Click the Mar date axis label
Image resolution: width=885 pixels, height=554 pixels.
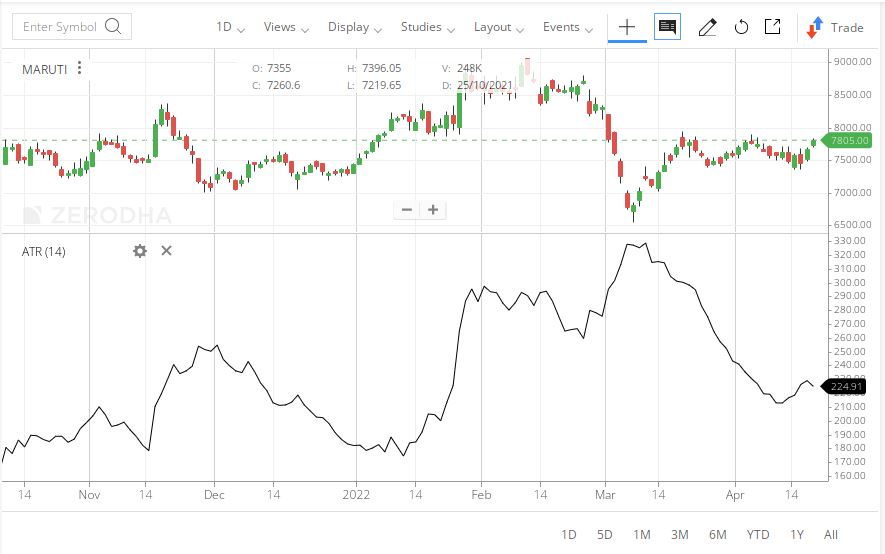coord(605,495)
